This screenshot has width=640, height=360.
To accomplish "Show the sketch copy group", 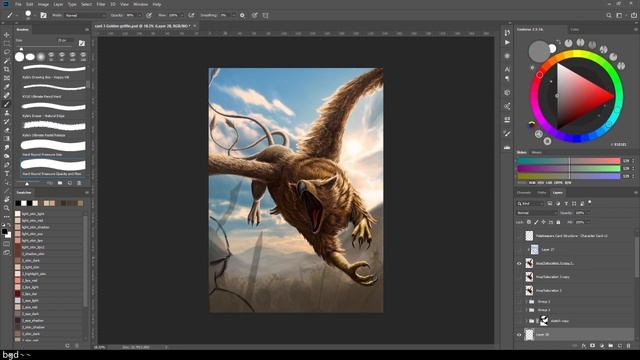I will click(x=519, y=321).
